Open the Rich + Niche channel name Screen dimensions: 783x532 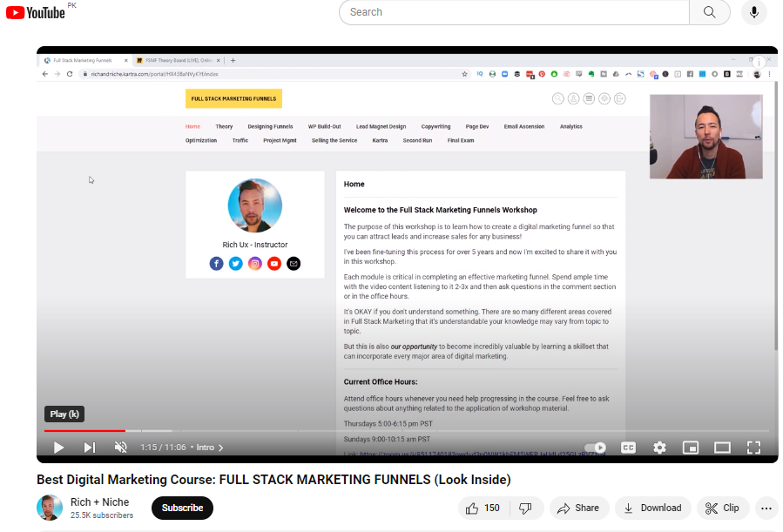point(99,502)
